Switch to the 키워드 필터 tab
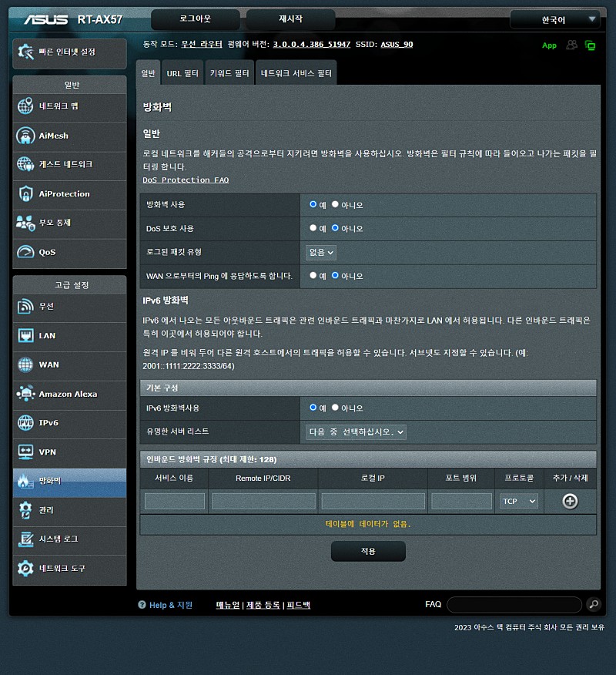The height and width of the screenshot is (675, 616). click(229, 73)
